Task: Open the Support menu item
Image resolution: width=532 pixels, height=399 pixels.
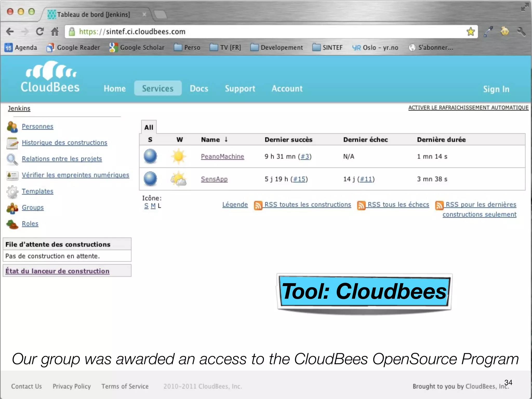Action: click(x=240, y=89)
